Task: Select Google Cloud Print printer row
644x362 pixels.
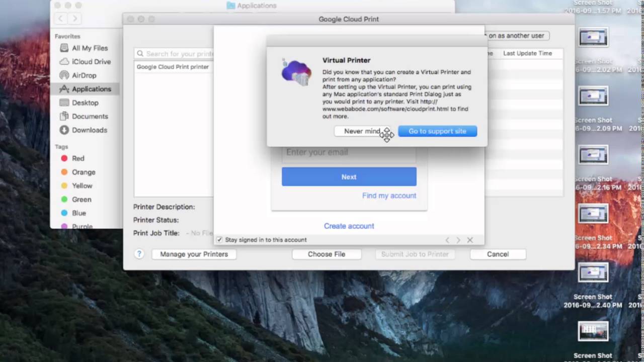Action: point(174,67)
